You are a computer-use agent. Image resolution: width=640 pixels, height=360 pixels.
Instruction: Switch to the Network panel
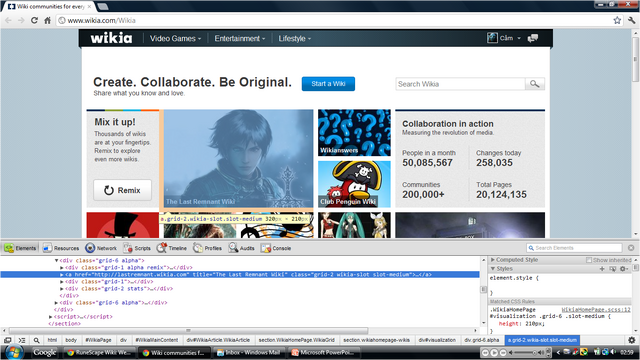101,248
